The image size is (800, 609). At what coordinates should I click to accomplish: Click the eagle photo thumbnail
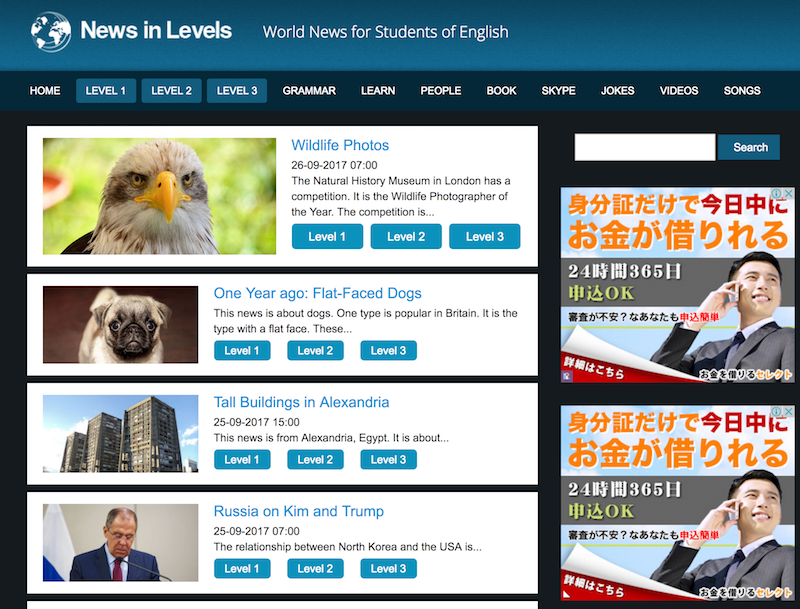(159, 196)
